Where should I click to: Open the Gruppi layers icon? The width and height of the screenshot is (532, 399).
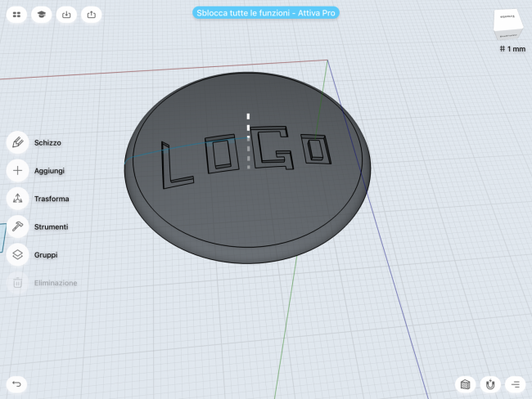(17, 255)
